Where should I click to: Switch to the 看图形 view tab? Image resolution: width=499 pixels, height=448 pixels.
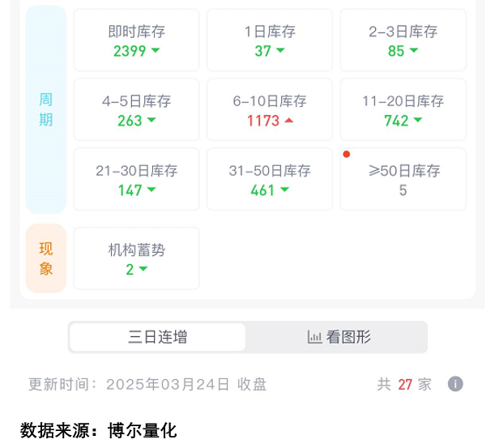point(337,337)
